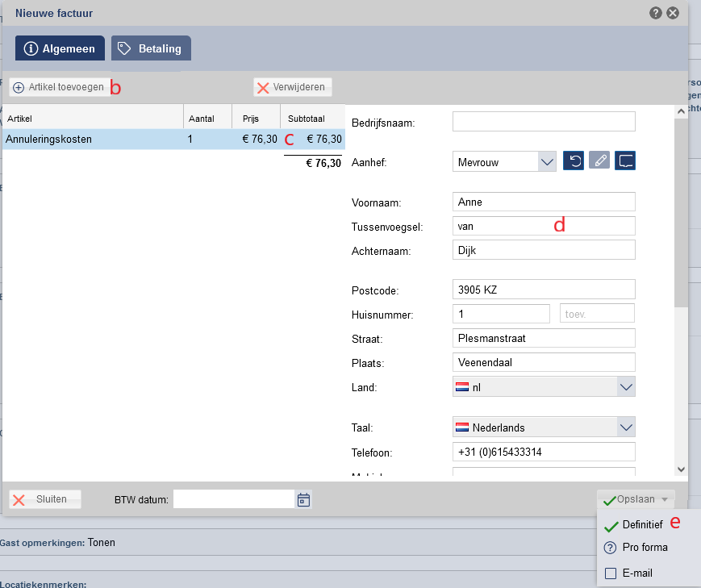Click Artikel toevoegen button

pos(59,87)
